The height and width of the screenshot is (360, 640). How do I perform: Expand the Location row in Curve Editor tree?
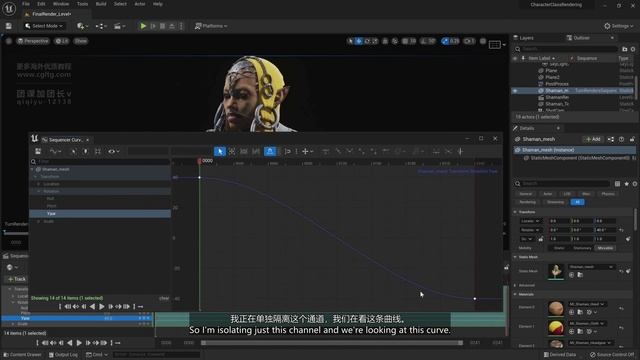tap(39, 184)
